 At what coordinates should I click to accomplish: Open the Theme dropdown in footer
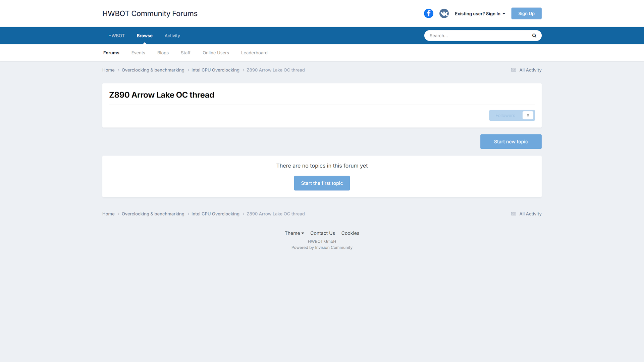294,233
